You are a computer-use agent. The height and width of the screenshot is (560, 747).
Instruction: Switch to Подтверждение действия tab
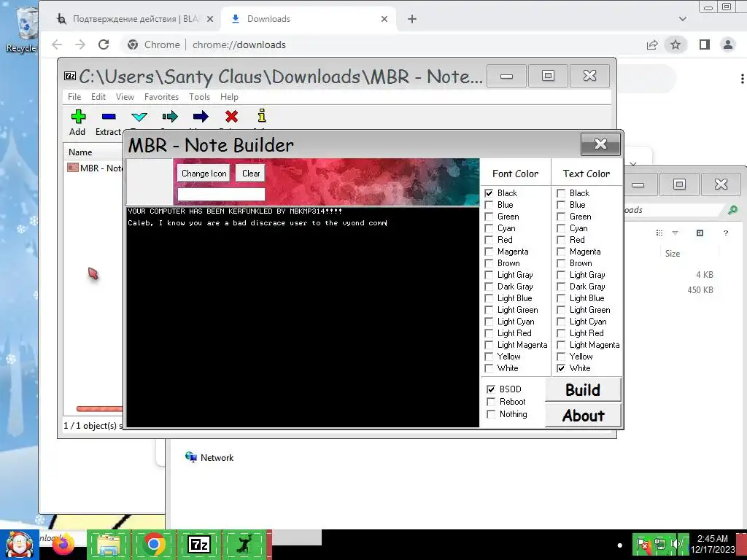[135, 19]
